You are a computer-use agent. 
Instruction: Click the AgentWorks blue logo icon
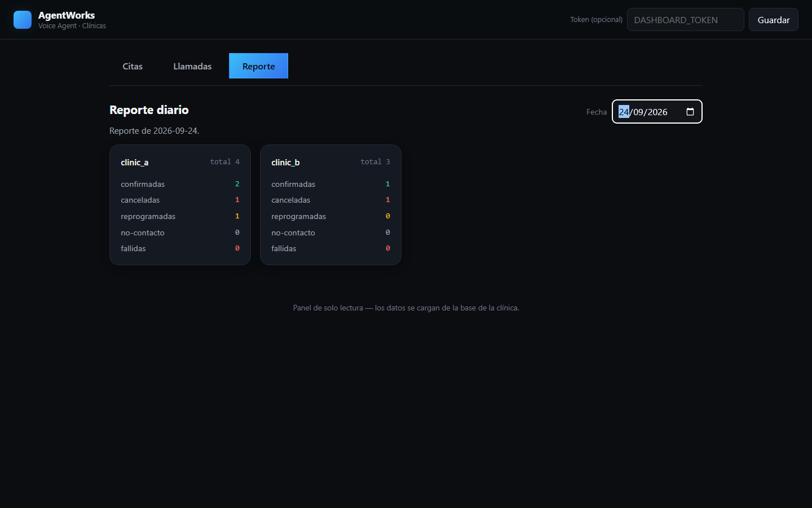(23, 20)
